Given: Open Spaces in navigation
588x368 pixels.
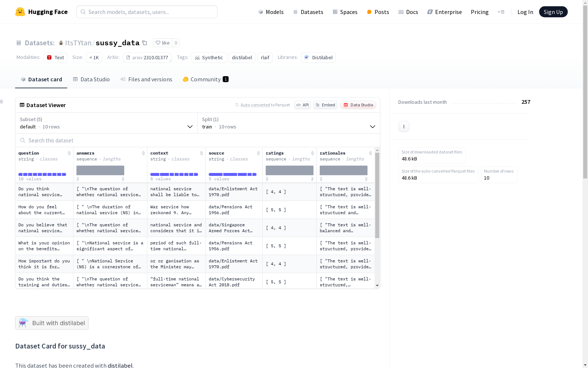Looking at the screenshot, I should tap(345, 12).
